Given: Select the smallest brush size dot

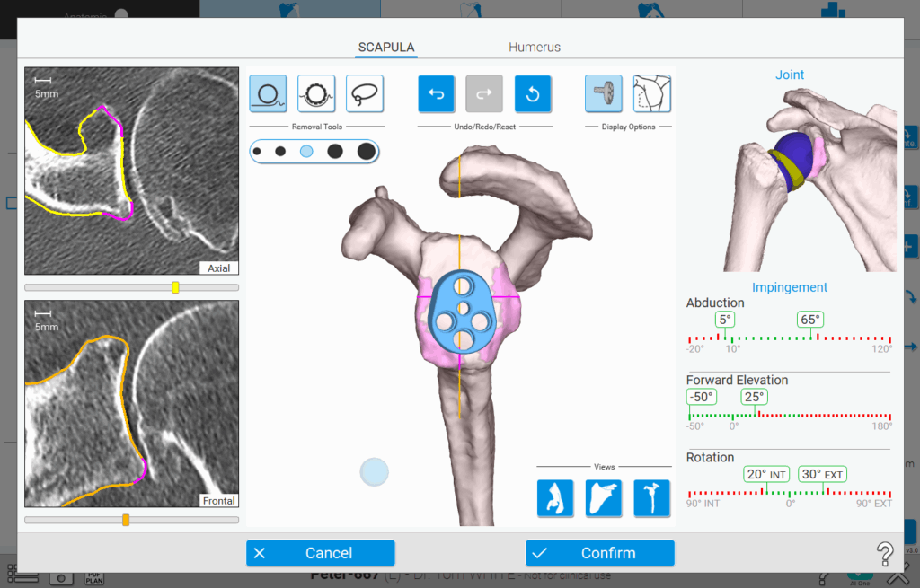Looking at the screenshot, I should 258,151.
